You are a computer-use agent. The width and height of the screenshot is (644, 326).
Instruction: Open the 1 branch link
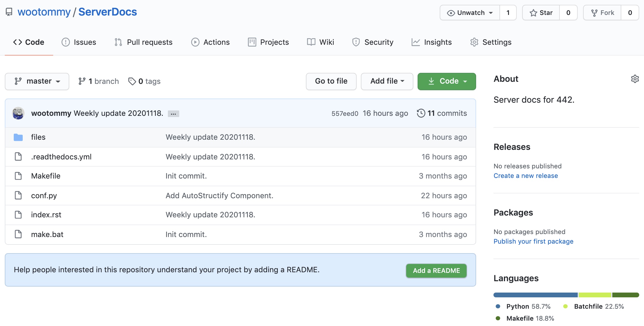pos(99,81)
